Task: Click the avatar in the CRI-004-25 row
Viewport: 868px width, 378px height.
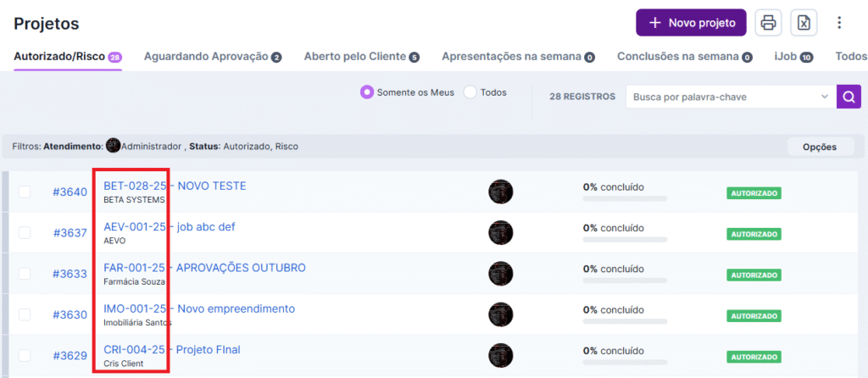Action: tap(501, 356)
